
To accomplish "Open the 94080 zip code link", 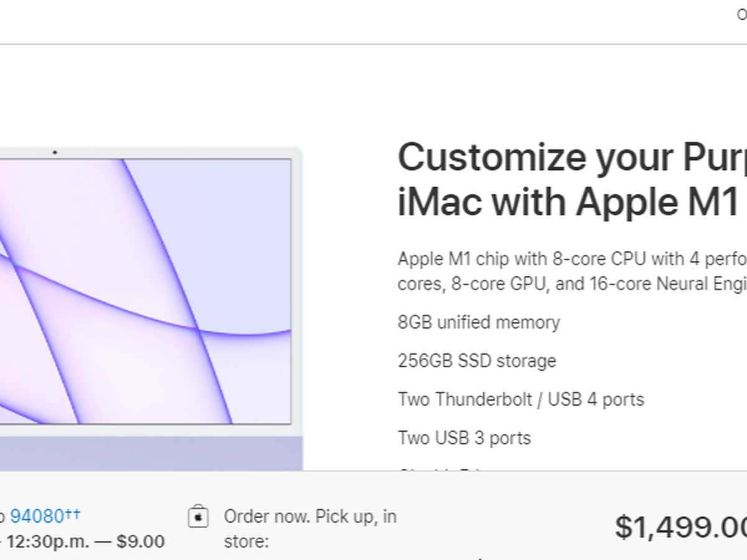I will 37,516.
